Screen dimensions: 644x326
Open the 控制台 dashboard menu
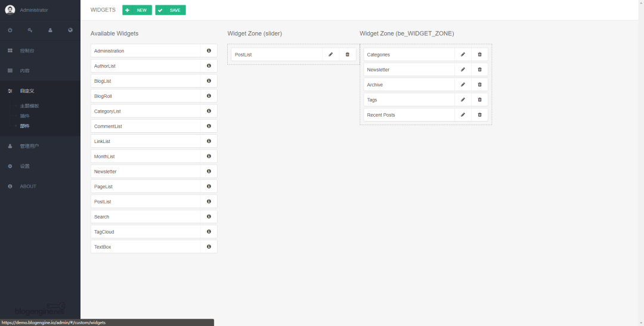tap(27, 51)
